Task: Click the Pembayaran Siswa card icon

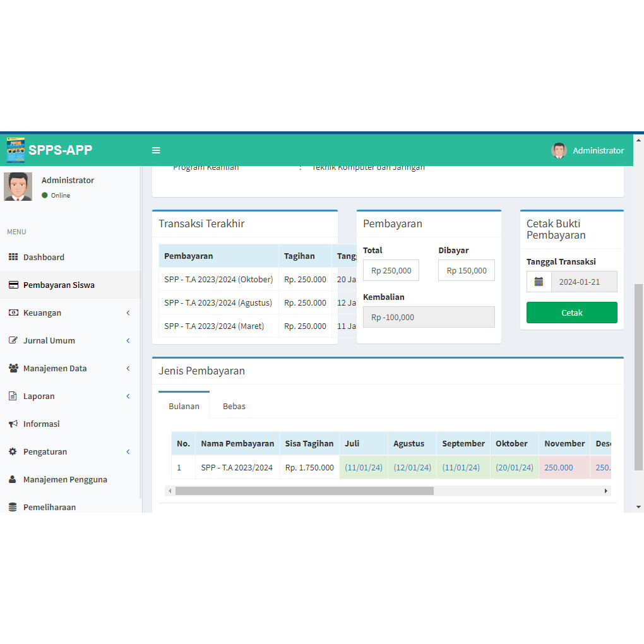Action: [13, 285]
